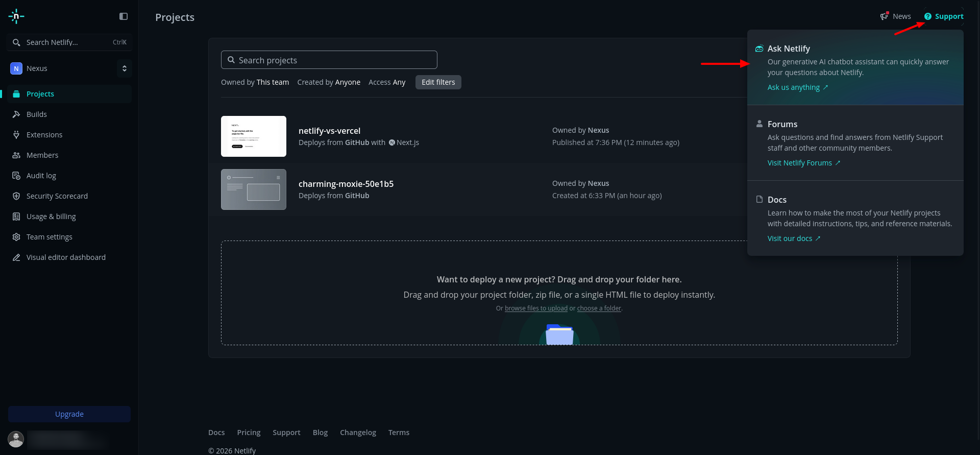The image size is (980, 455).
Task: Click the blue folder upload icon
Action: 559,334
